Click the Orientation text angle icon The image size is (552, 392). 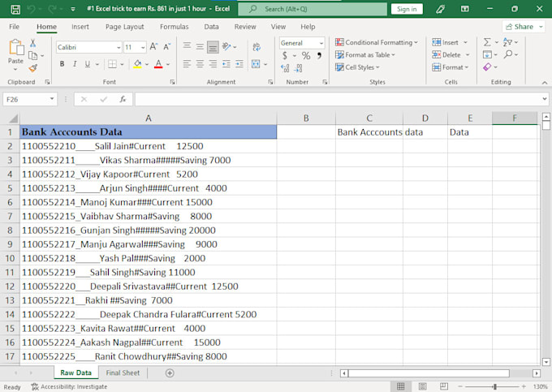(x=226, y=46)
